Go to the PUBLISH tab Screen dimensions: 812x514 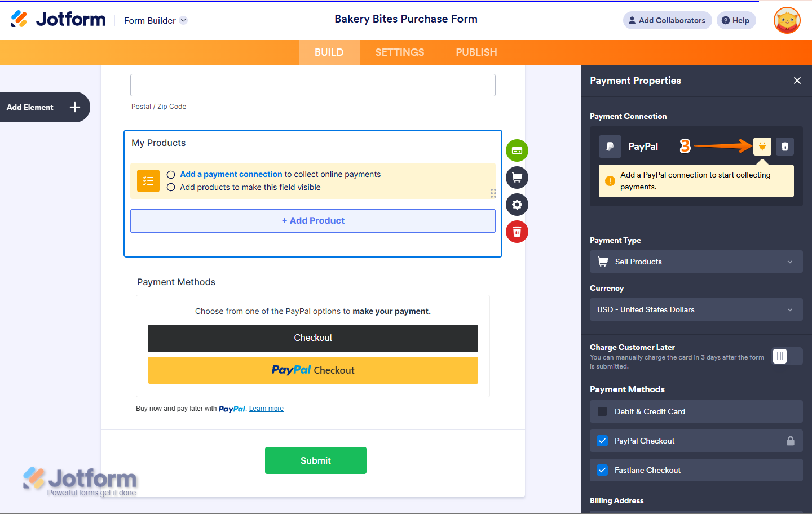476,52
